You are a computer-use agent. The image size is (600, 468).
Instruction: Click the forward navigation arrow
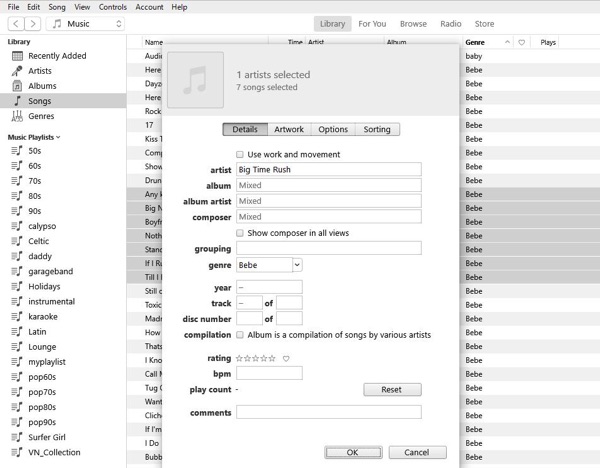32,23
